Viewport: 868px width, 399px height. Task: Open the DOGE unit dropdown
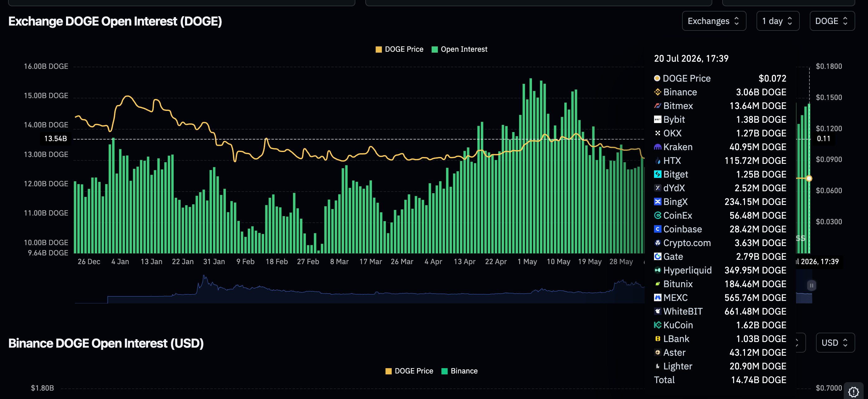[832, 21]
